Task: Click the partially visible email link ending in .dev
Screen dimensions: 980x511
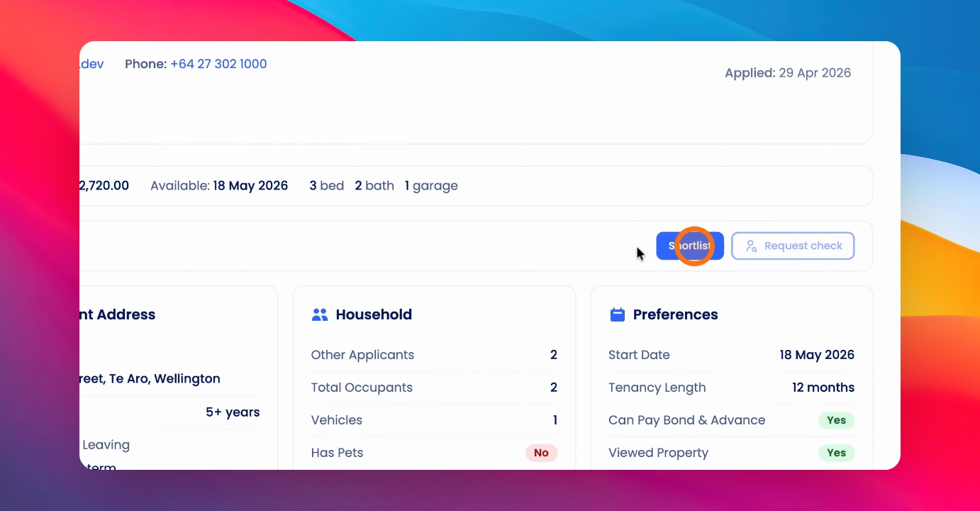Action: (91, 64)
